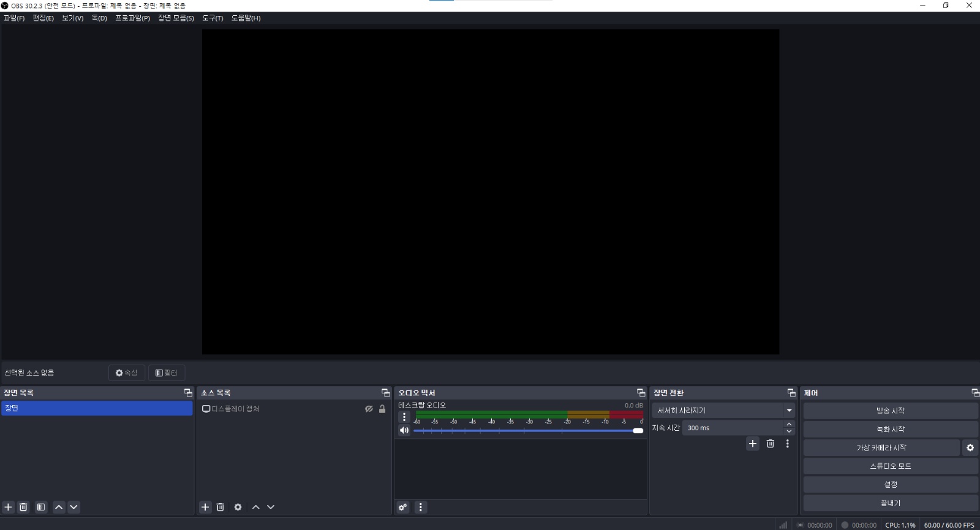Open the 프로파일(P) menu
This screenshot has width=980, height=530.
(x=132, y=18)
